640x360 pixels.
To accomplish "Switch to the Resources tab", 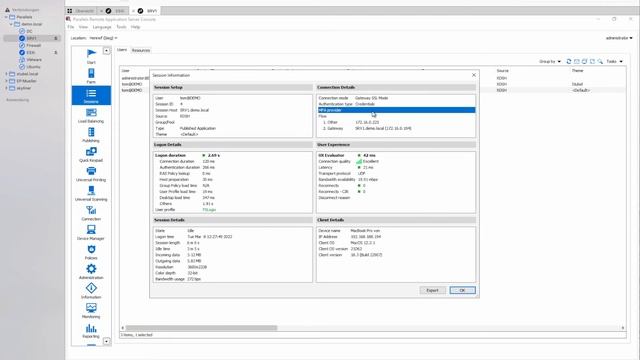I will click(x=141, y=50).
